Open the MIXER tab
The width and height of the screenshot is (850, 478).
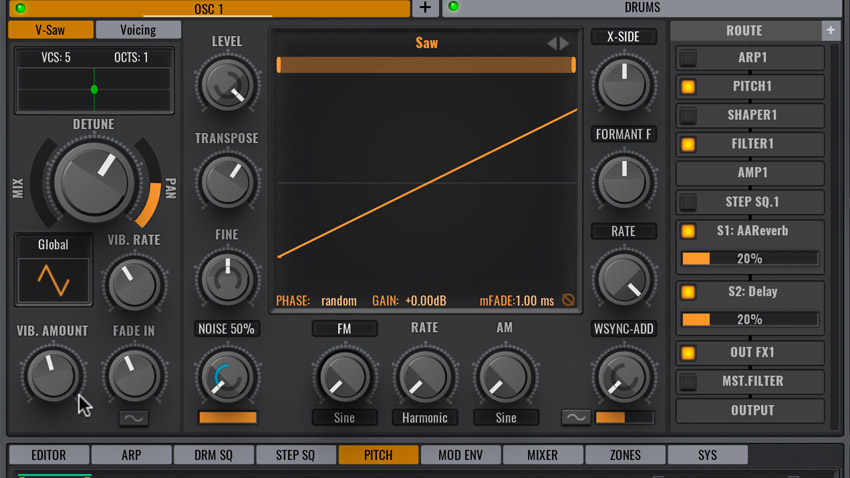(x=543, y=455)
